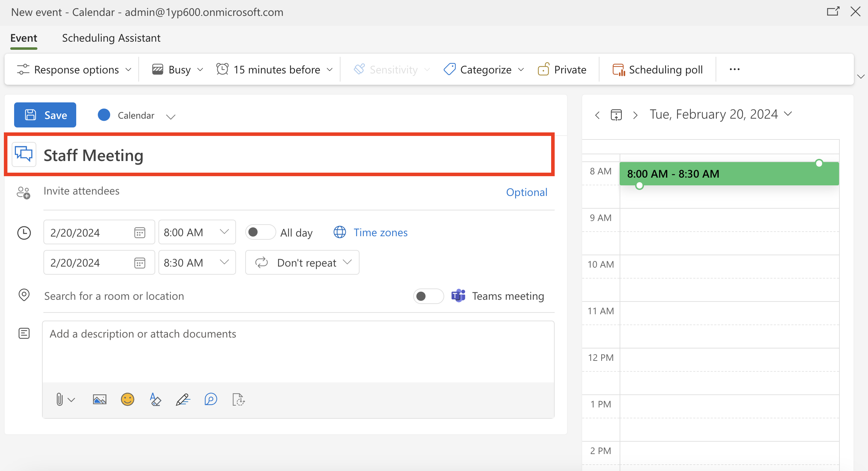This screenshot has width=868, height=471.
Task: Click the Invite attendees field
Action: (247, 191)
